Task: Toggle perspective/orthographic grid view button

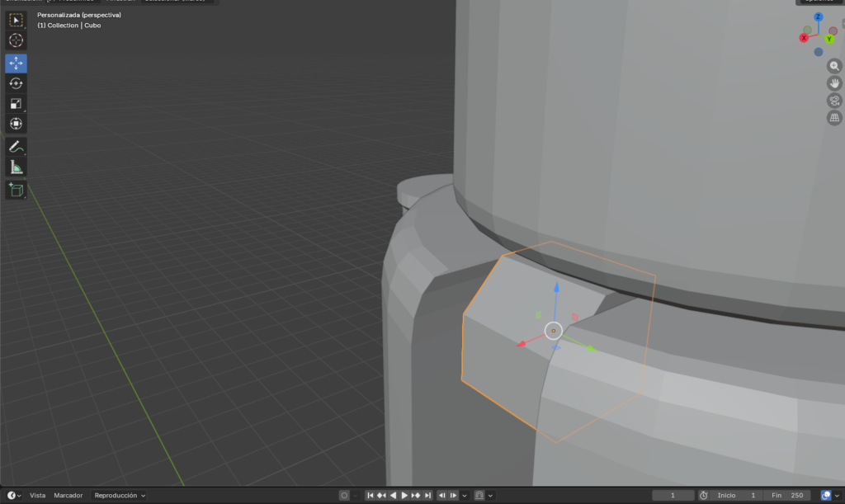Action: pyautogui.click(x=834, y=118)
